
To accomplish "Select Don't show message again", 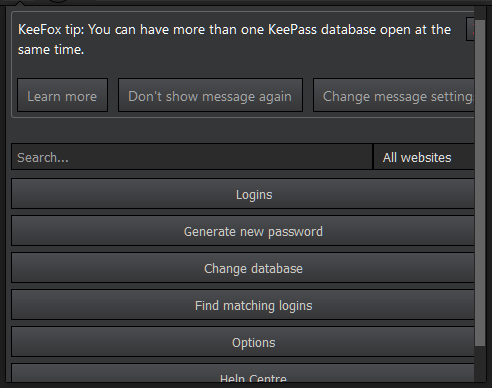I will pos(210,95).
